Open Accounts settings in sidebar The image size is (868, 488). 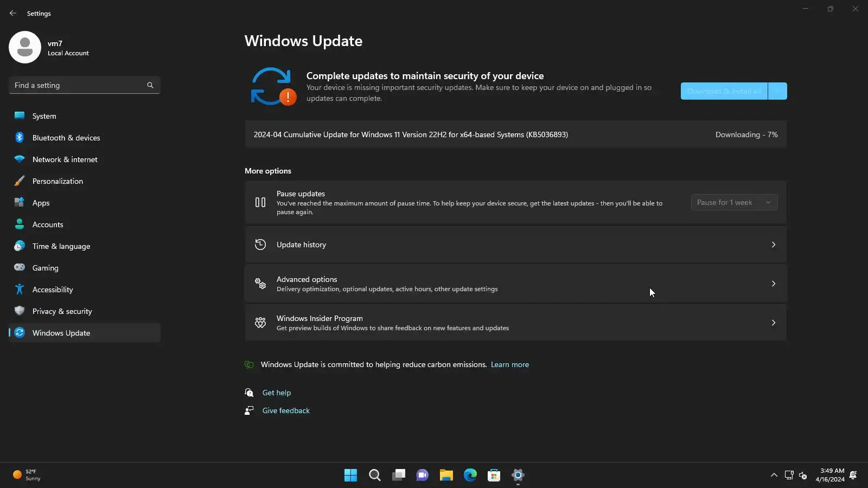tap(85, 224)
